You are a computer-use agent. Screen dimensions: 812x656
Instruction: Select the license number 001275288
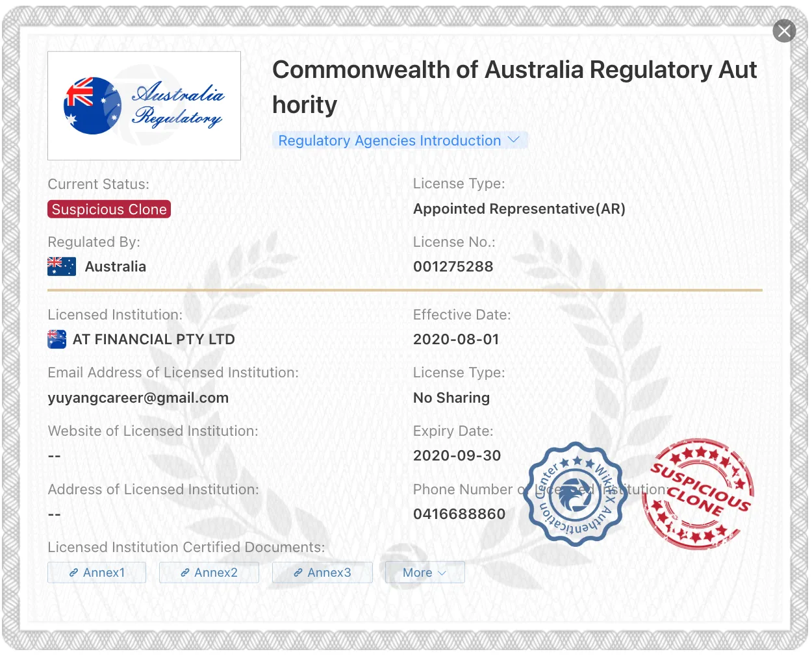pyautogui.click(x=453, y=266)
